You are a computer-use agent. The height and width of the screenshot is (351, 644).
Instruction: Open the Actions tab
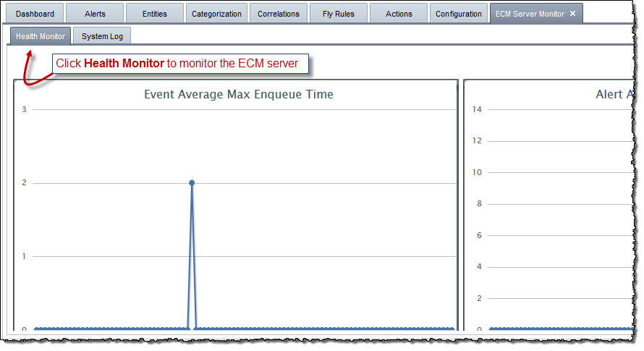coord(399,14)
